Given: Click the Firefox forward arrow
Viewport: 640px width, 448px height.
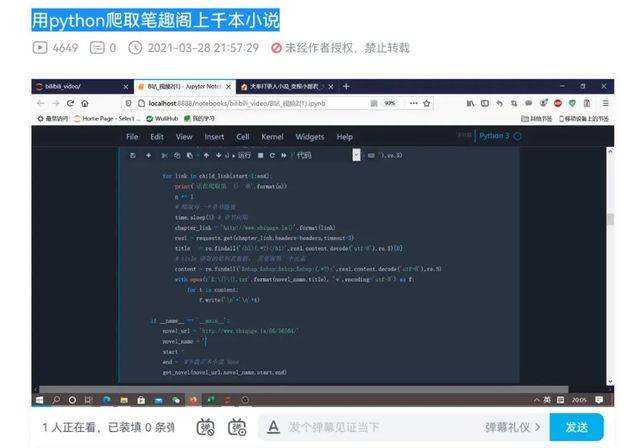Looking at the screenshot, I should (x=56, y=103).
